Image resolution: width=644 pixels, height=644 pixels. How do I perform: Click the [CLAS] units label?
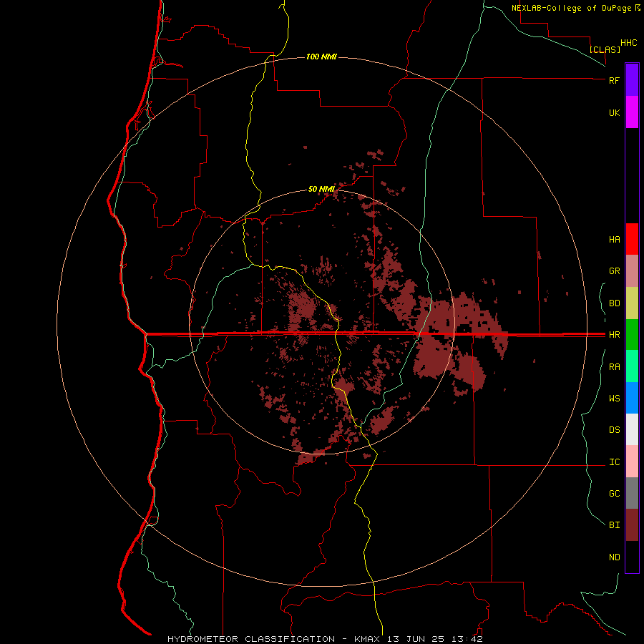click(x=605, y=49)
